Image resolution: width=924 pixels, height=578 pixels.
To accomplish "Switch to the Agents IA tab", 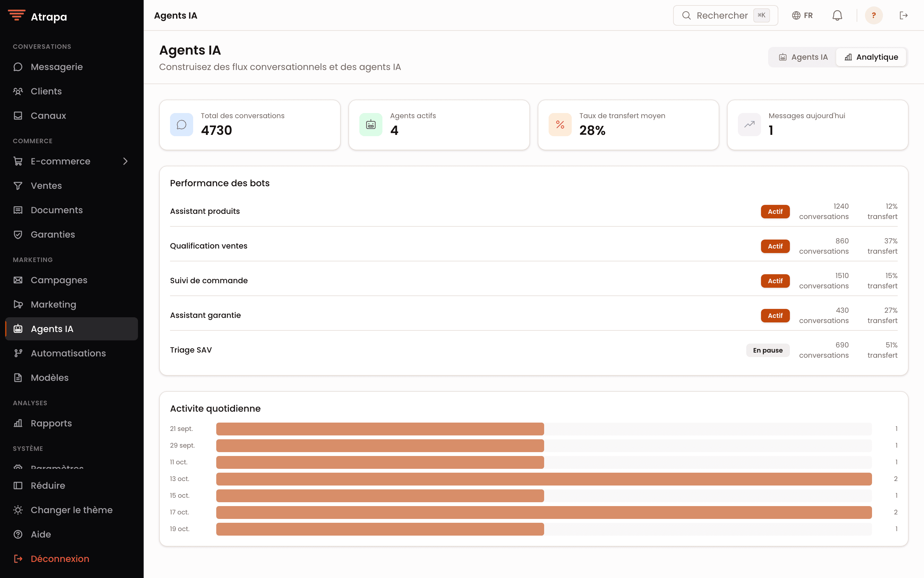I will pos(803,57).
